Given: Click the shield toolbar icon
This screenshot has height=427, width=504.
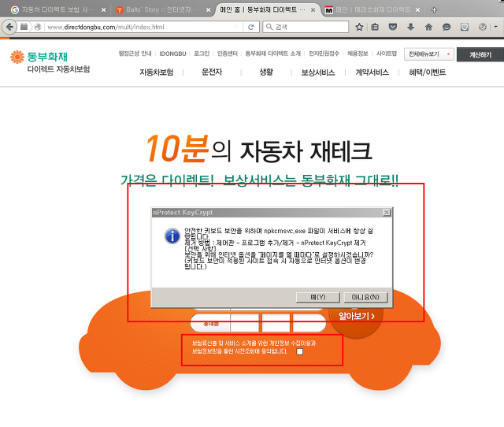Looking at the screenshot, I should point(465,27).
